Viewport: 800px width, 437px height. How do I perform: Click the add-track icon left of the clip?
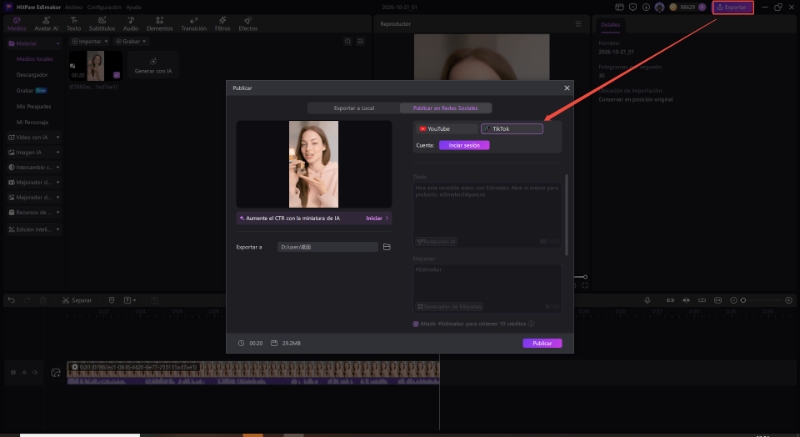(x=56, y=373)
